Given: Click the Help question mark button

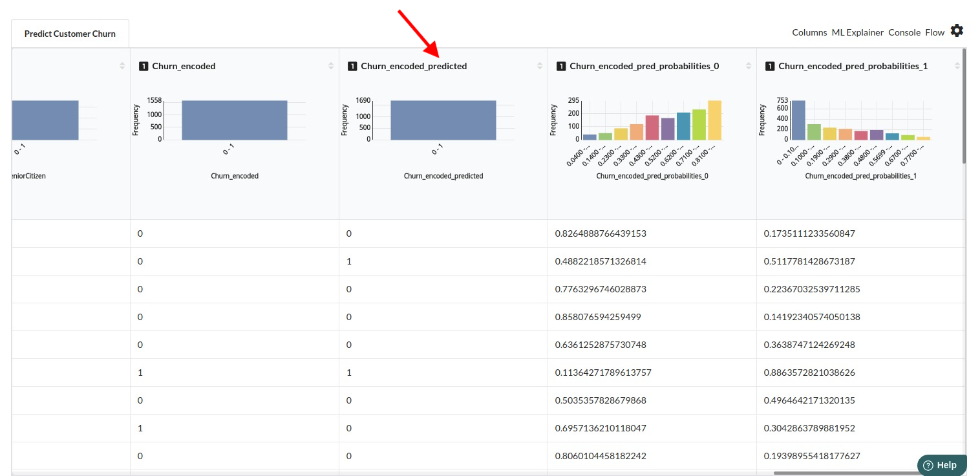Looking at the screenshot, I should click(x=942, y=465).
